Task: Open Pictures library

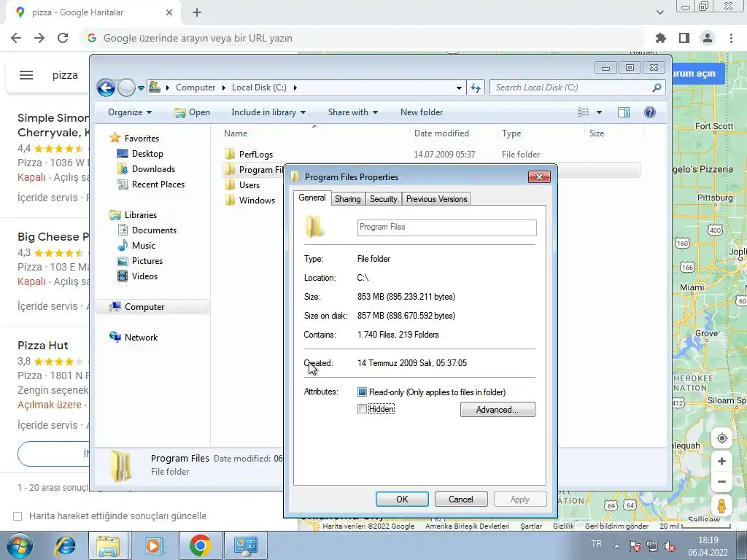Action: pos(147,261)
